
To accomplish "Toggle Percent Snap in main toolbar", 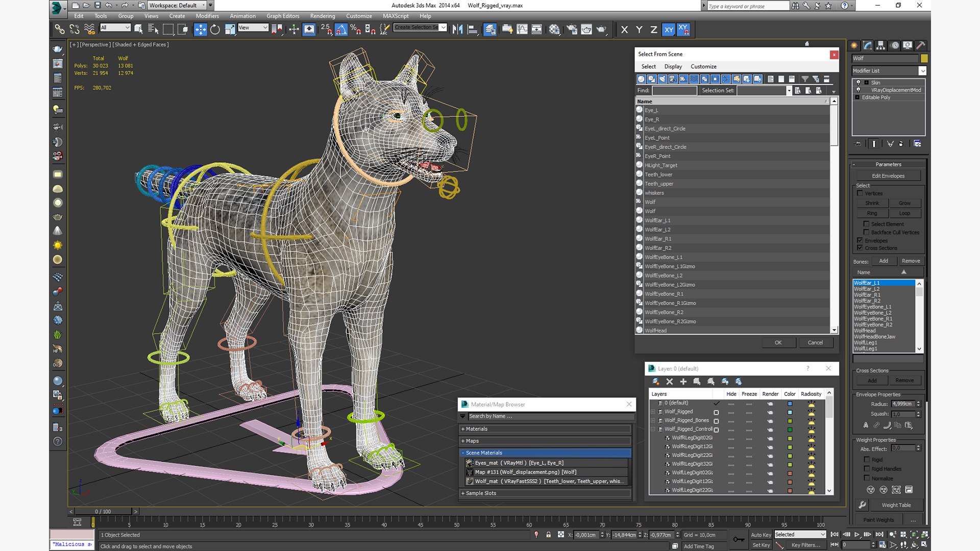I will point(356,30).
